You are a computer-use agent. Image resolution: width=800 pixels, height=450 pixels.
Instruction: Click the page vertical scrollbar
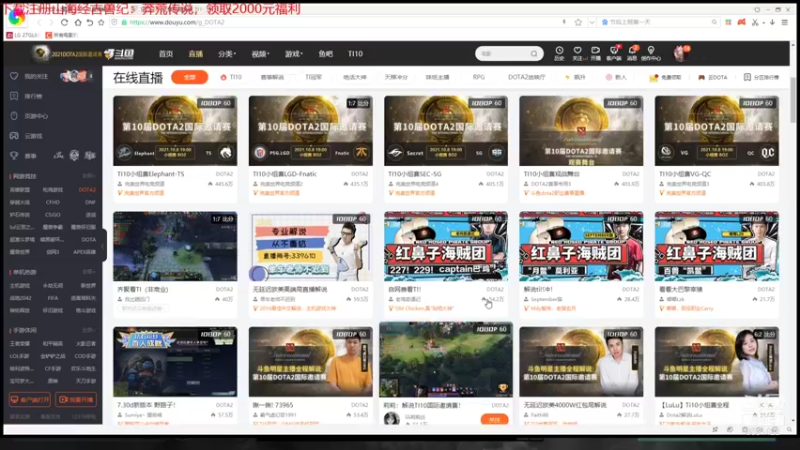[792, 100]
